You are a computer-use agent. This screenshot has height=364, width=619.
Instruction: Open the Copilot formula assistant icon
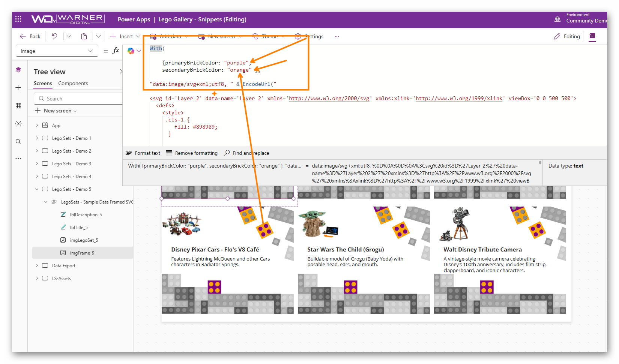131,51
